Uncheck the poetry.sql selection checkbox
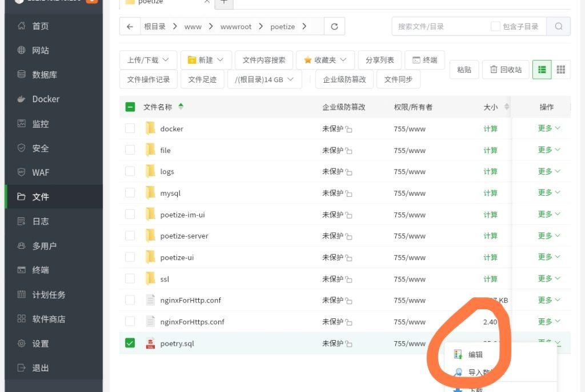The height and width of the screenshot is (392, 585). [x=130, y=343]
